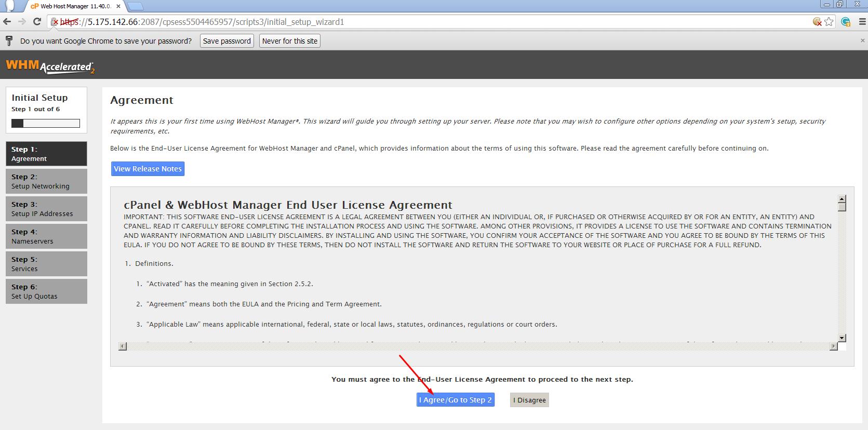Jump to Step 4: Nameservers

tap(46, 236)
